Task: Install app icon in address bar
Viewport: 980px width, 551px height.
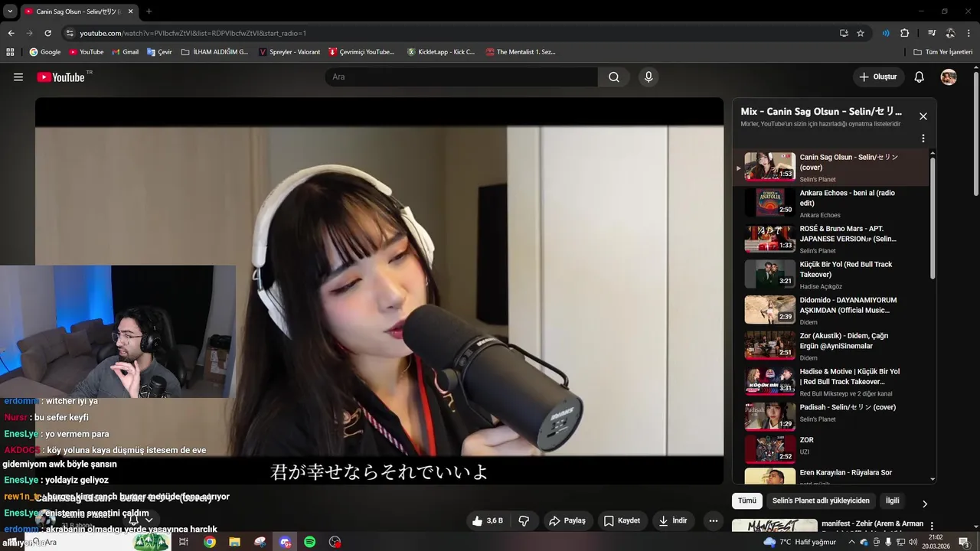Action: point(844,33)
